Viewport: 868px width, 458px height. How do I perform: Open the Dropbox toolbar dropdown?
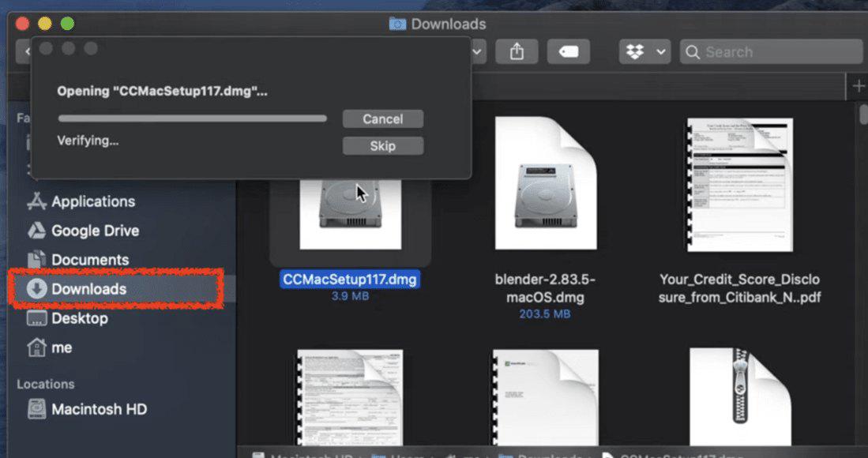(645, 52)
